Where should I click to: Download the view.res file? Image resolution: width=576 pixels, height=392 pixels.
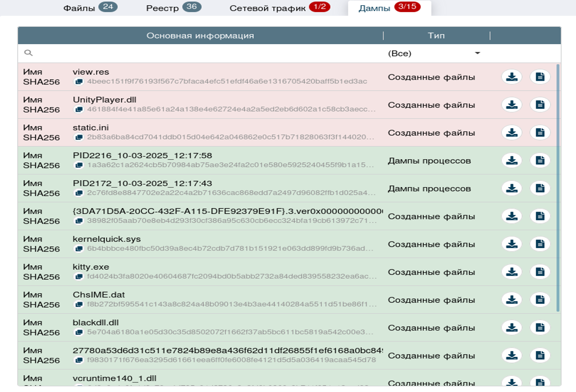(x=512, y=77)
